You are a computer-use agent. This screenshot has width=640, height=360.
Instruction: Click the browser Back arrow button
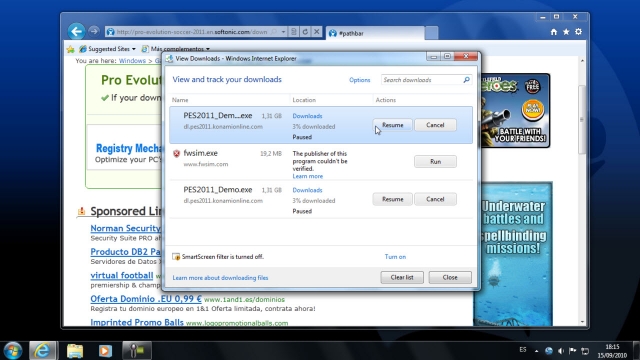pos(76,31)
